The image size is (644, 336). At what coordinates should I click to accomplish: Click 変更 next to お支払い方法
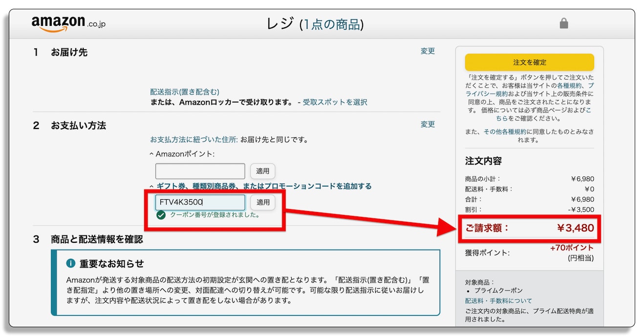[428, 124]
